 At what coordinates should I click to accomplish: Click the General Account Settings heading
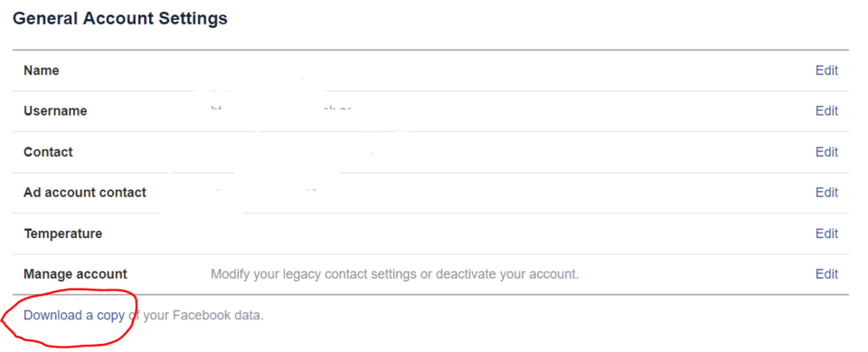tap(120, 18)
